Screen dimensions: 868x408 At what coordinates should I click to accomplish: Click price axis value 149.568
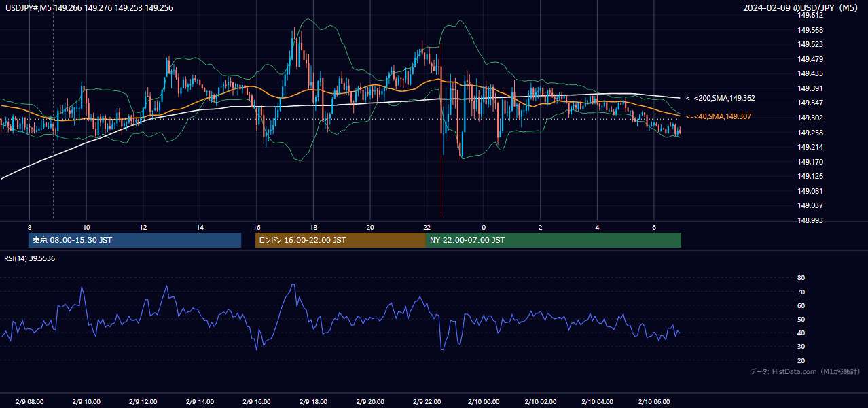(x=811, y=30)
